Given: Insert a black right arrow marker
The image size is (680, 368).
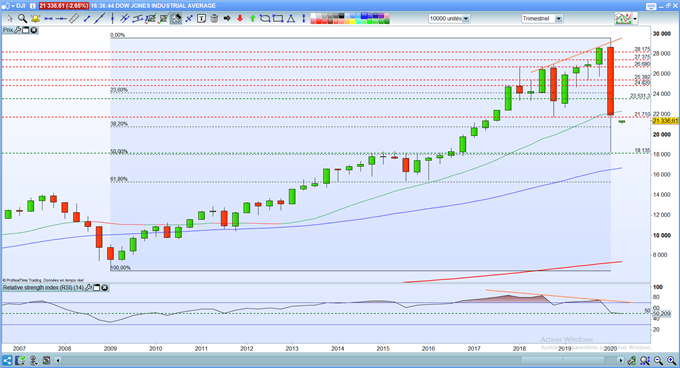Looking at the screenshot, I should [x=227, y=19].
